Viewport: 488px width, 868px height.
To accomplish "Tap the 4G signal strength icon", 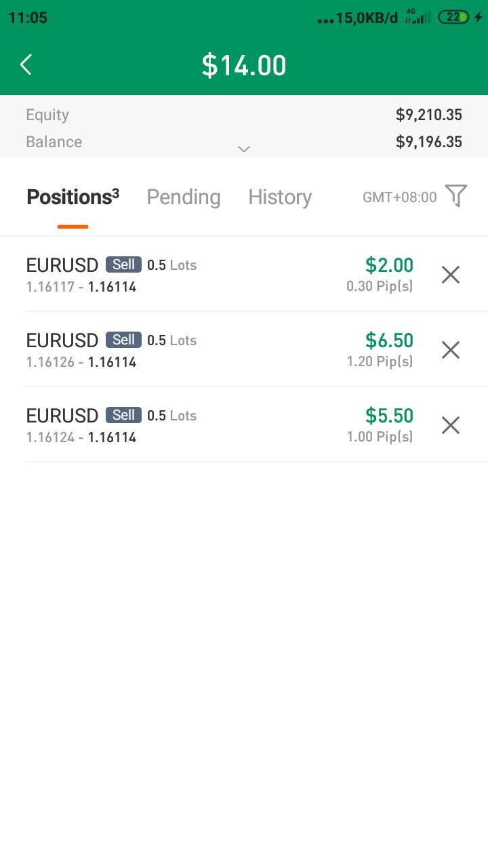I will coord(418,18).
